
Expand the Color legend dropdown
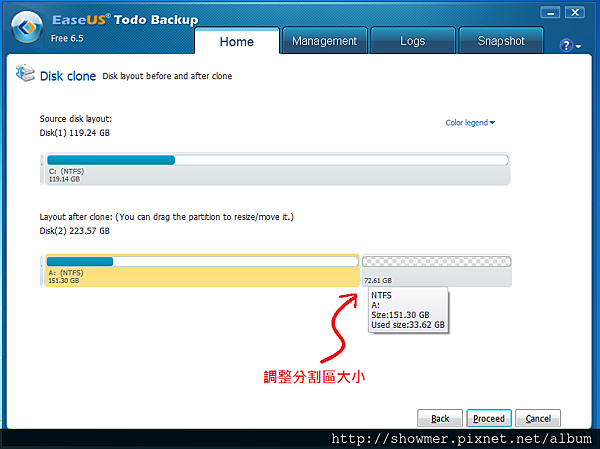pyautogui.click(x=470, y=123)
